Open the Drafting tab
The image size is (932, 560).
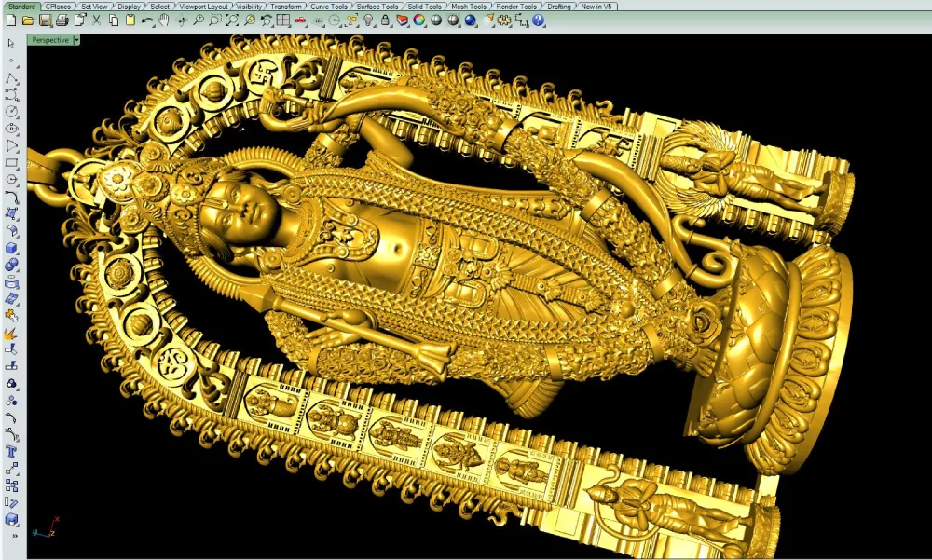click(x=558, y=7)
